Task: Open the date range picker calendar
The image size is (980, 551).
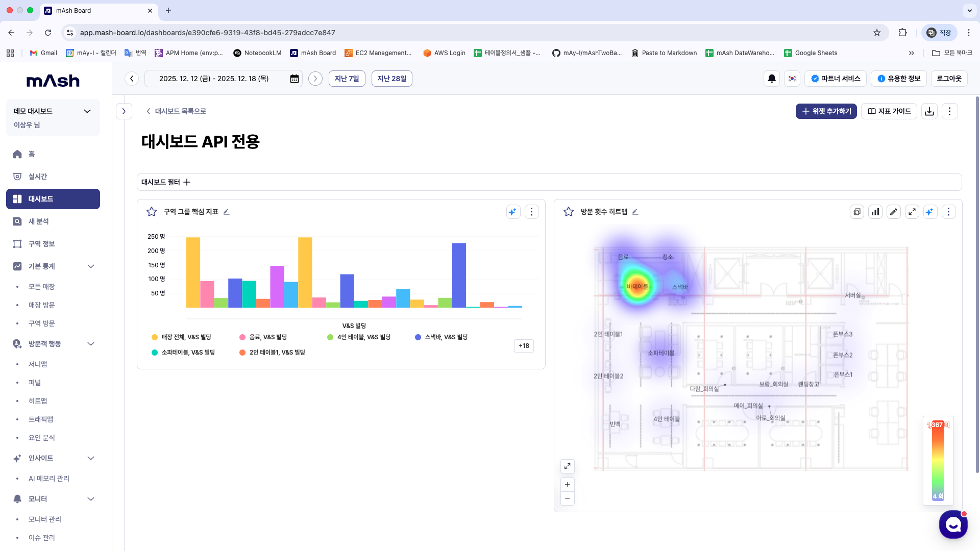Action: coord(294,79)
